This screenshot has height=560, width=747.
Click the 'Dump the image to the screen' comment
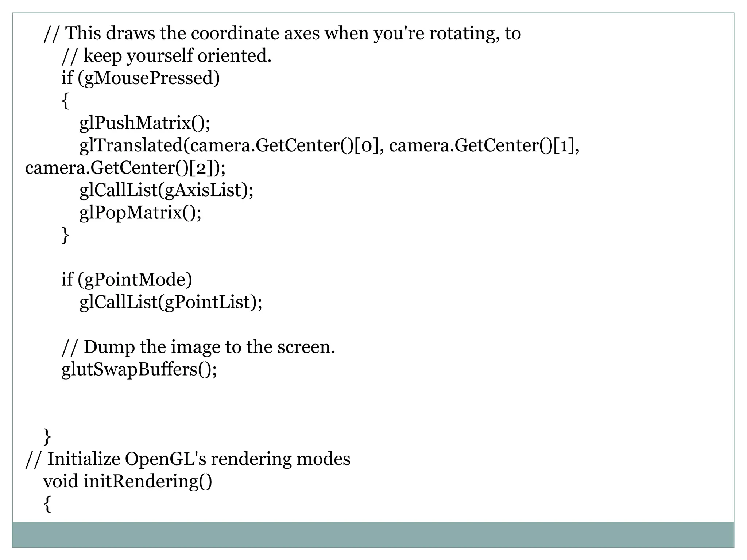pos(198,347)
